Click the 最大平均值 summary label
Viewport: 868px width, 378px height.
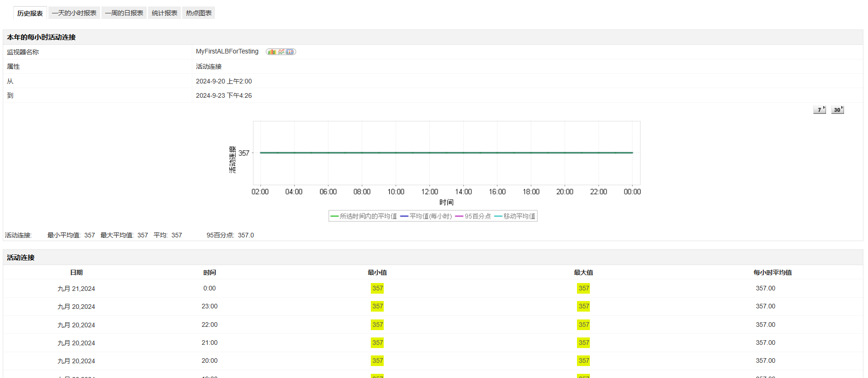117,235
